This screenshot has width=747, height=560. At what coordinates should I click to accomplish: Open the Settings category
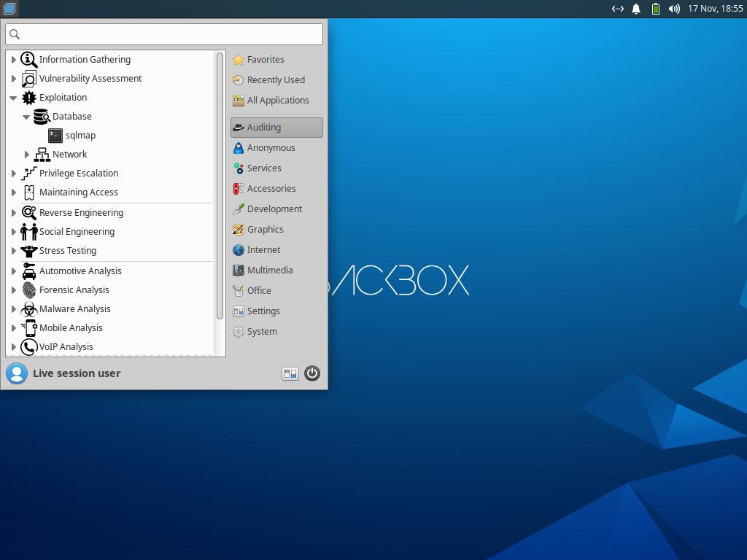click(276, 311)
